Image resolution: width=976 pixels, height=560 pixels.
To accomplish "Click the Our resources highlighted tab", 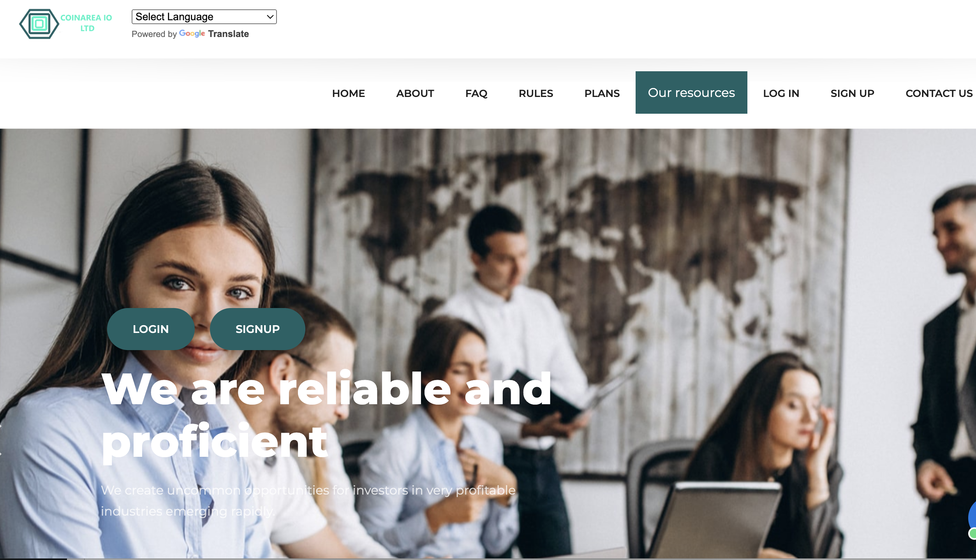I will pos(691,93).
